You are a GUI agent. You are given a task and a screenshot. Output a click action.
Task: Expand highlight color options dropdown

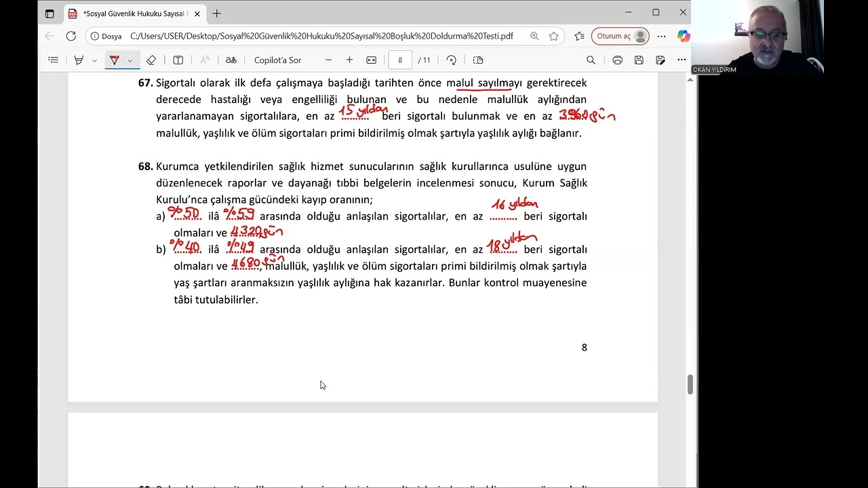[94, 60]
